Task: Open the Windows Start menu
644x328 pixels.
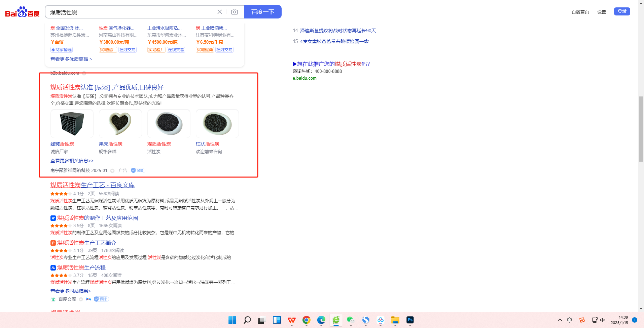Action: pos(232,320)
